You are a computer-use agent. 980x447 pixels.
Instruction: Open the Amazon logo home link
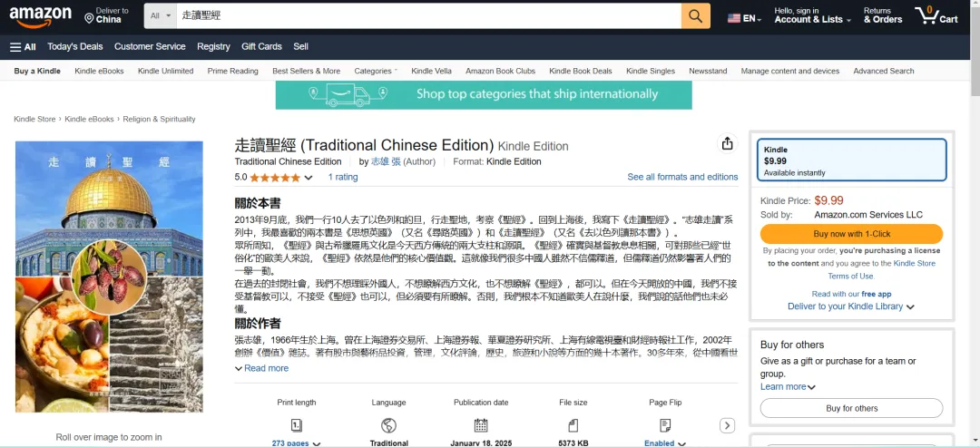click(40, 17)
